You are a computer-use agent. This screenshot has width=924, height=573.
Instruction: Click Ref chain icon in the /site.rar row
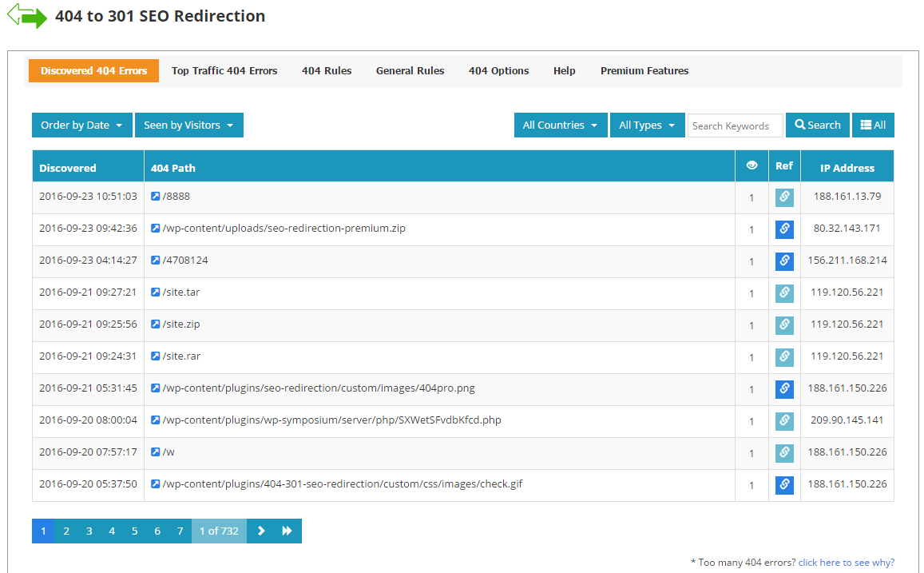[784, 357]
